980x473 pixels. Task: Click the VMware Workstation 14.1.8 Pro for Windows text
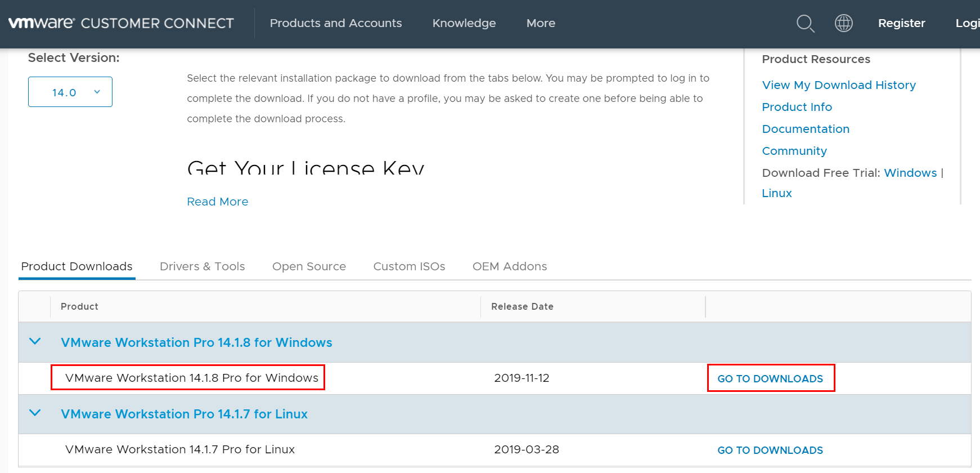coord(192,378)
